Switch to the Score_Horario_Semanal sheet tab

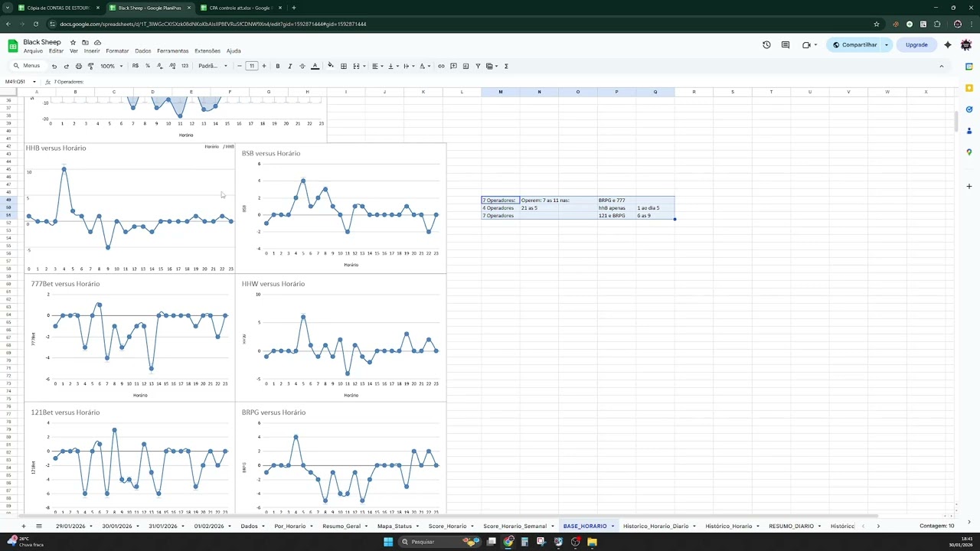[x=514, y=527]
